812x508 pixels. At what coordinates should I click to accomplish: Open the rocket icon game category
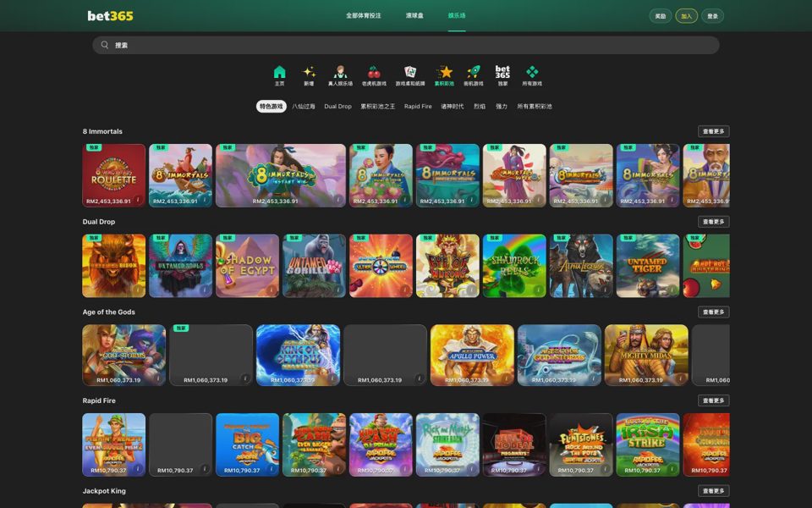coord(474,75)
